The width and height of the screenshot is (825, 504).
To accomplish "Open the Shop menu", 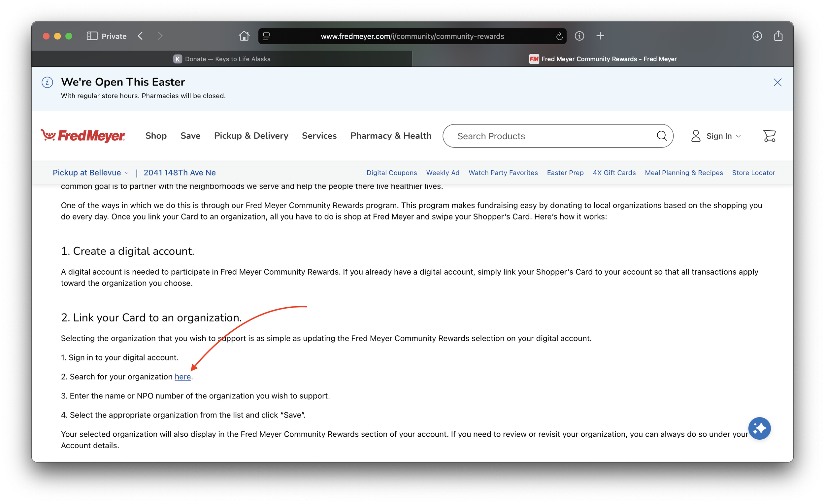I will coord(156,136).
